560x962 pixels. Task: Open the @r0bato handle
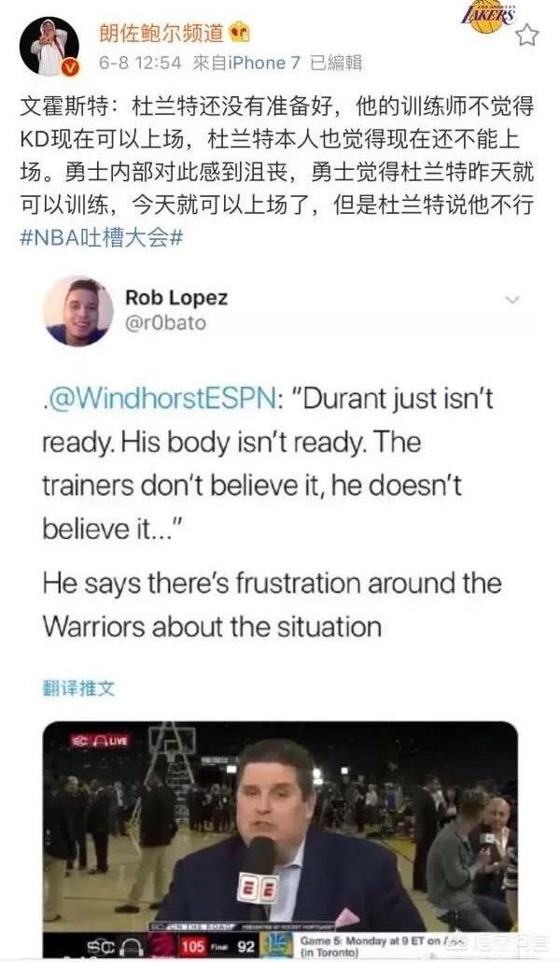point(165,323)
